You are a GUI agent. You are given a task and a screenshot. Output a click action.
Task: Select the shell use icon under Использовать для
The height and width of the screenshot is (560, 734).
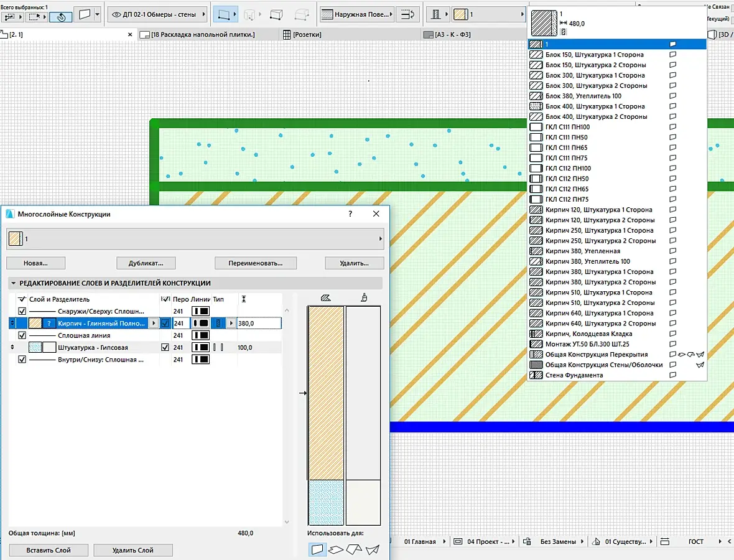(372, 549)
